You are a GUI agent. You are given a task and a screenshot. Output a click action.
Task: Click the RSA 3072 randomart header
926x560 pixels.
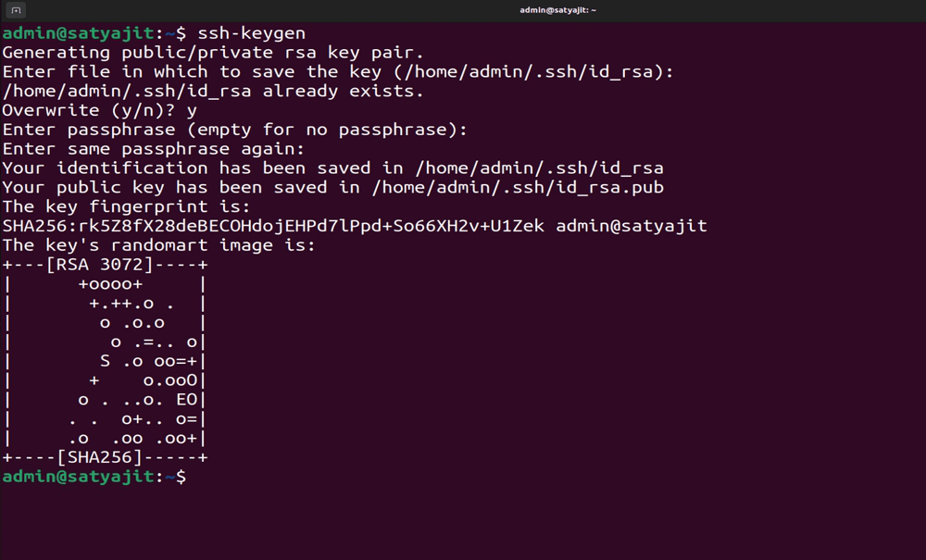click(x=106, y=265)
